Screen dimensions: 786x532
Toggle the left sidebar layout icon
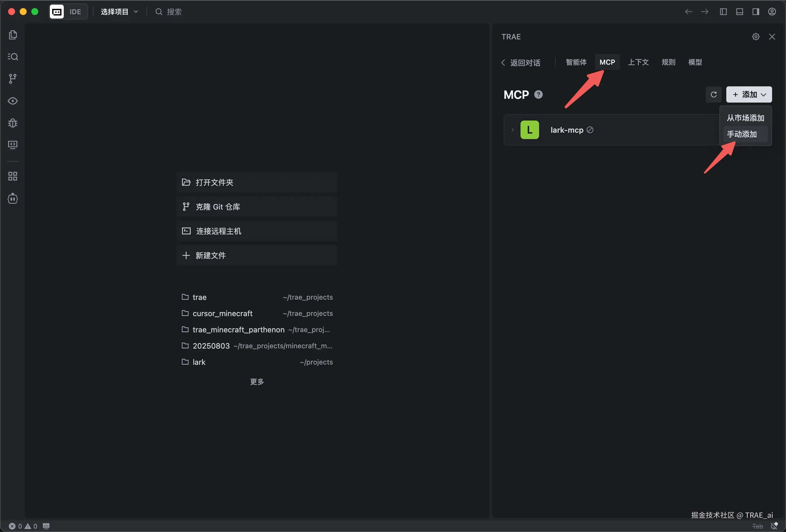[723, 12]
